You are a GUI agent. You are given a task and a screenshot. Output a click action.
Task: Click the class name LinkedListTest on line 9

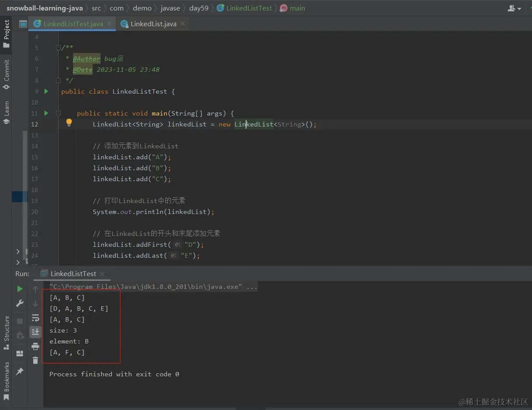tap(140, 91)
